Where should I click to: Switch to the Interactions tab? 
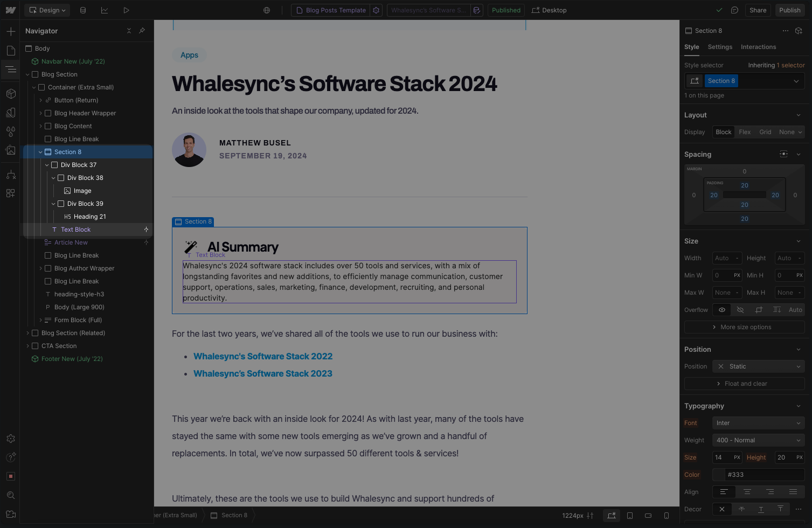[x=758, y=47]
